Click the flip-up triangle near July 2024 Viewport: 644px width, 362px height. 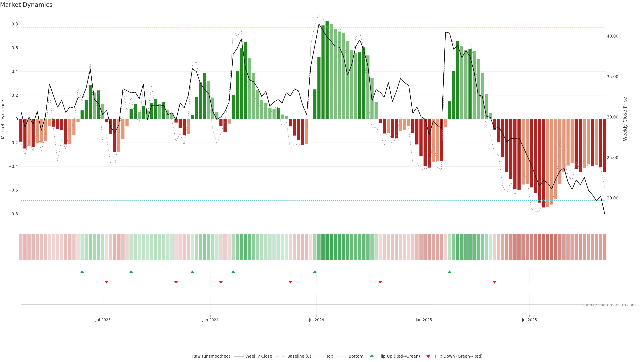[315, 272]
